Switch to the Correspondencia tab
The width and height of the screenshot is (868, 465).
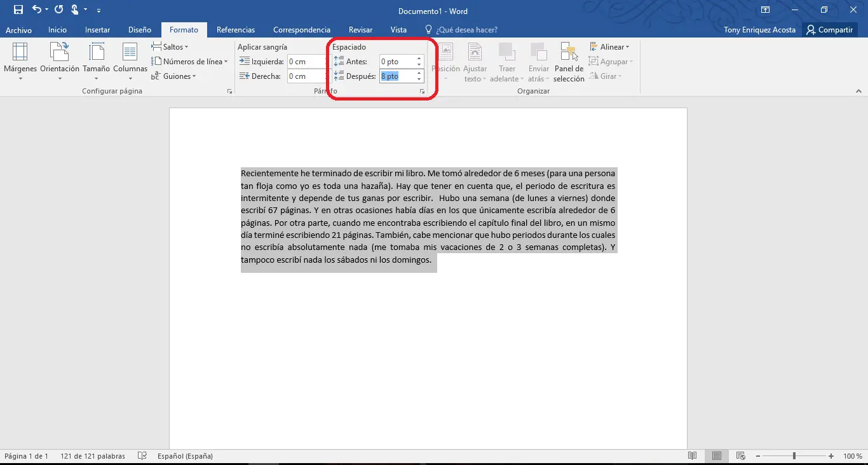tap(303, 30)
